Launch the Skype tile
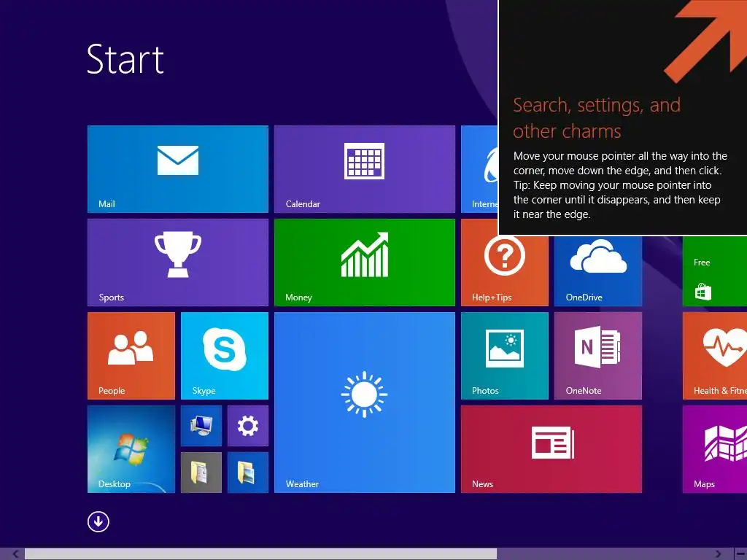Viewport: 747px width, 560px height. [x=225, y=356]
